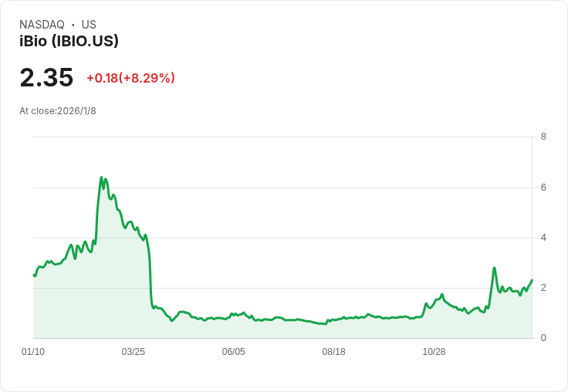The width and height of the screenshot is (568, 392).
Task: Click the late spike peak after 10/28
Action: click(x=494, y=268)
